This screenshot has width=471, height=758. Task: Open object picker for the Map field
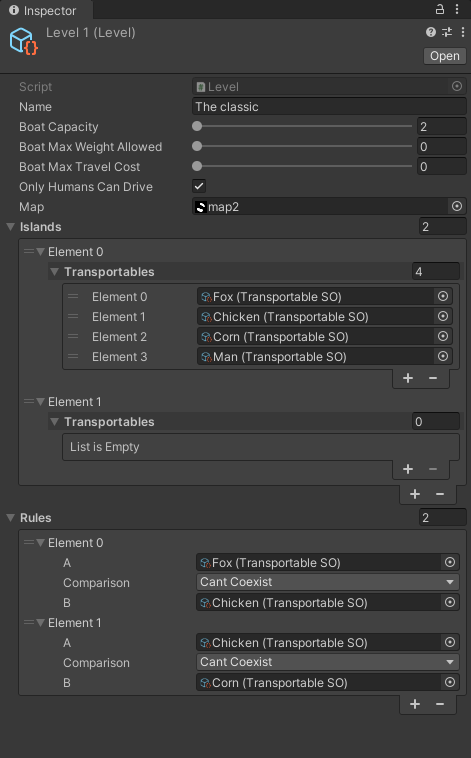point(456,206)
